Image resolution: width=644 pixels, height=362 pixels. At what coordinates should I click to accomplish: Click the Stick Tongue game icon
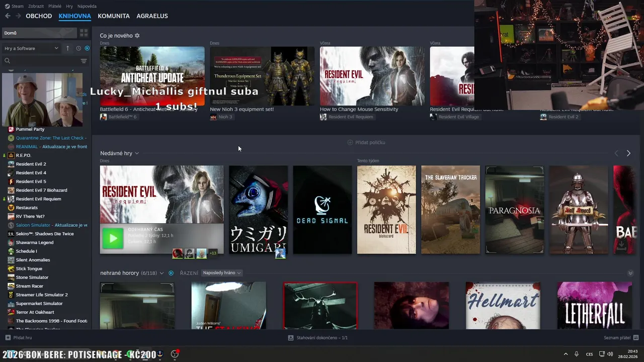pyautogui.click(x=11, y=269)
